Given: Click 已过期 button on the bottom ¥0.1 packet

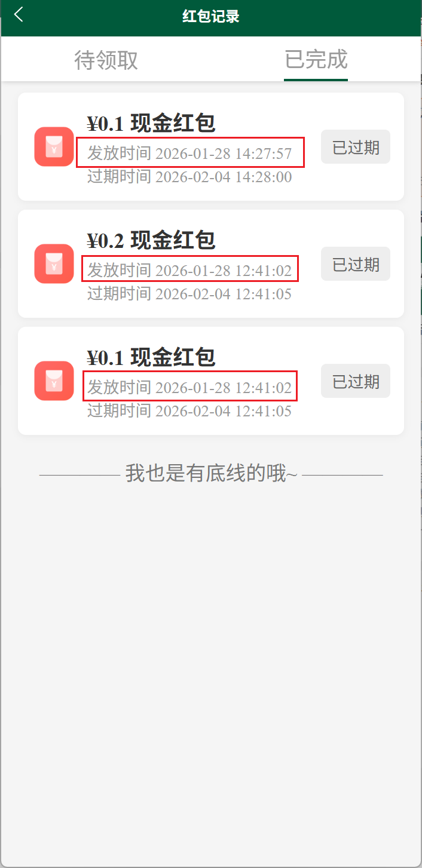Looking at the screenshot, I should [356, 381].
